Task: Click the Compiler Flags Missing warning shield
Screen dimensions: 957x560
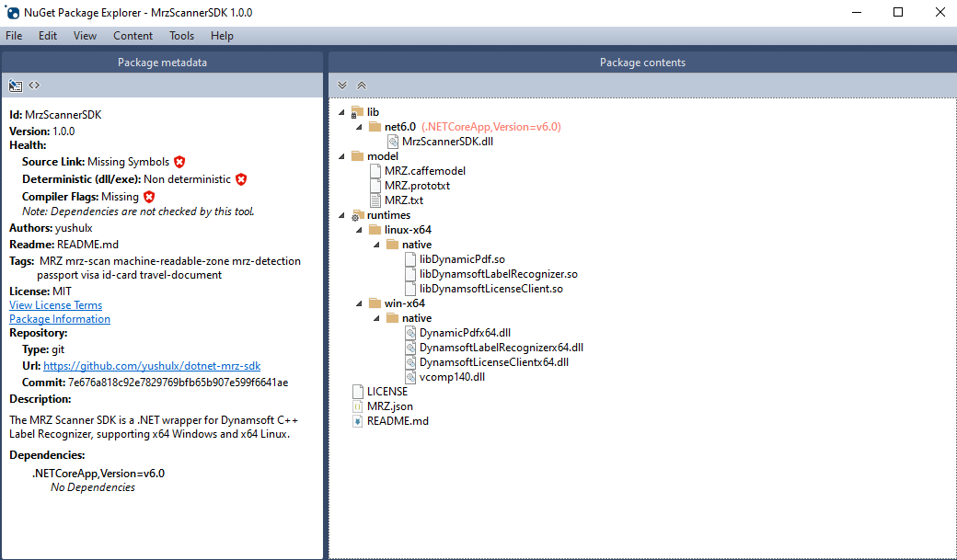Action: coord(149,197)
